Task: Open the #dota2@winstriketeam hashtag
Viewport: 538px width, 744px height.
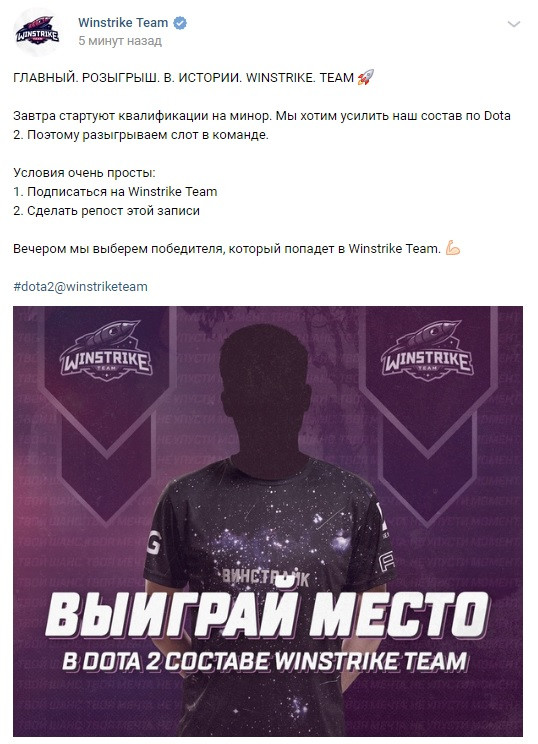Action: (x=80, y=287)
